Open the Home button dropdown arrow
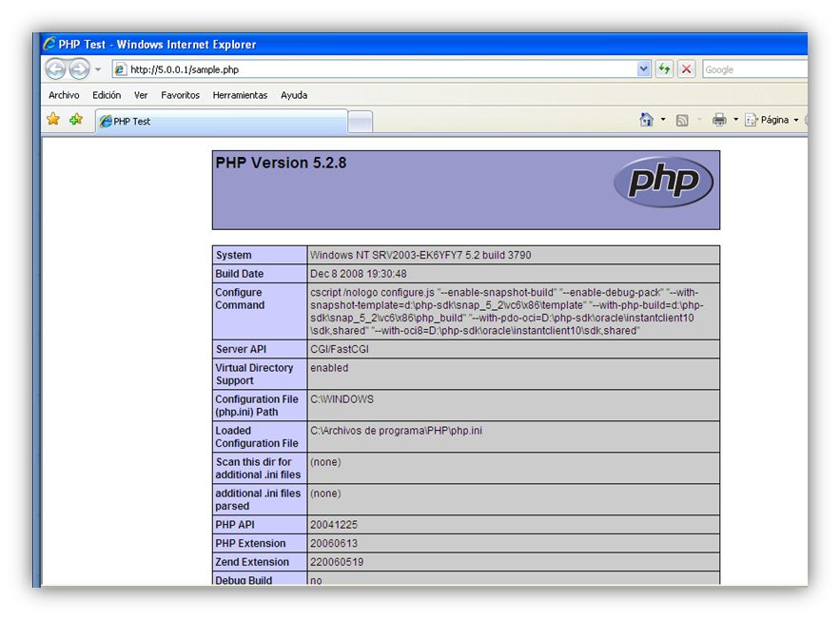Screen dimensions: 840x620 click(x=663, y=120)
